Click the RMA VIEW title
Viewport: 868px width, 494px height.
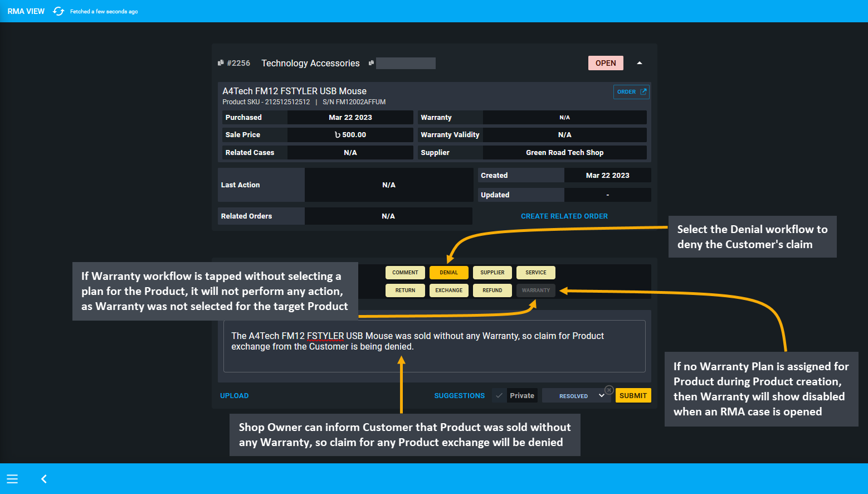[26, 11]
